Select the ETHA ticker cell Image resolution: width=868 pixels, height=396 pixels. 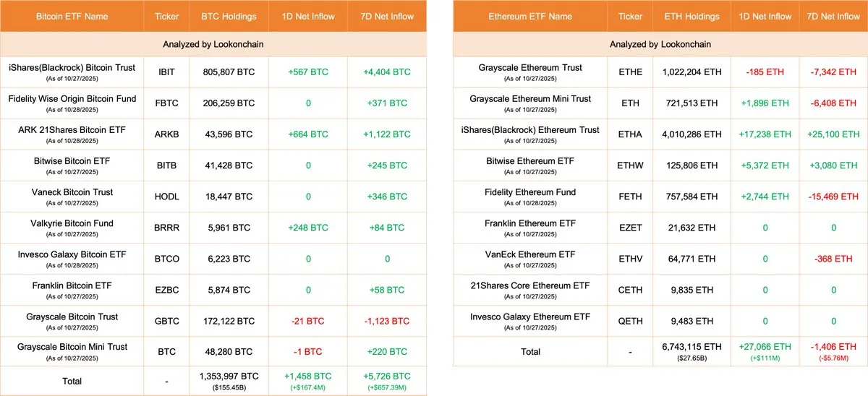(630, 134)
